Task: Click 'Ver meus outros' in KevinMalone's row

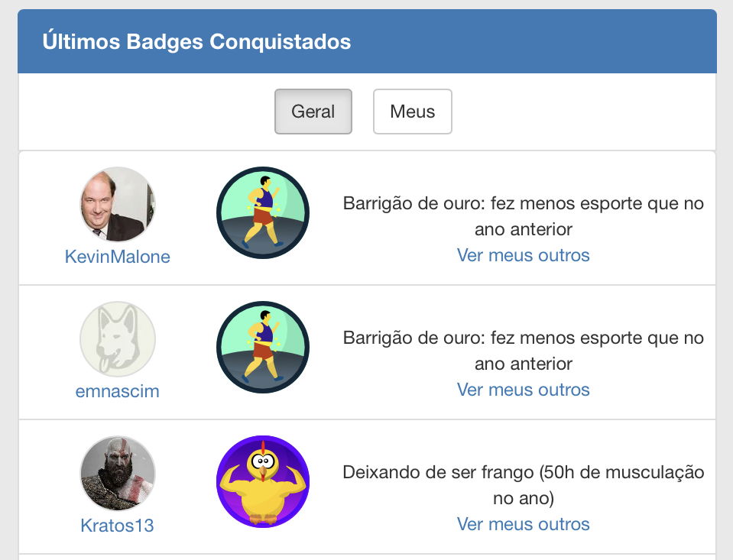Action: tap(524, 255)
